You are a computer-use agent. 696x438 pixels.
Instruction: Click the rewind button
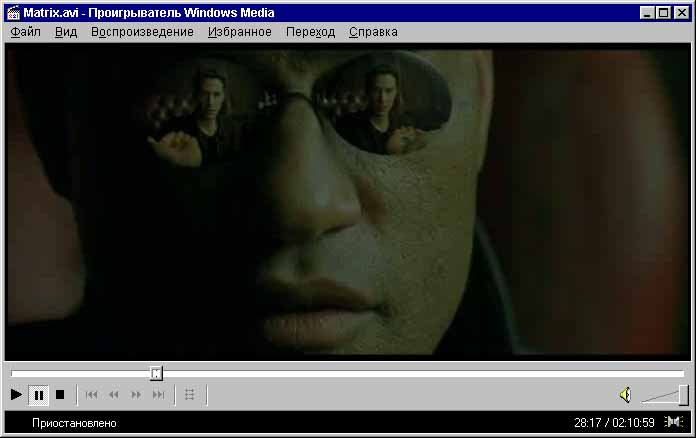pyautogui.click(x=114, y=395)
